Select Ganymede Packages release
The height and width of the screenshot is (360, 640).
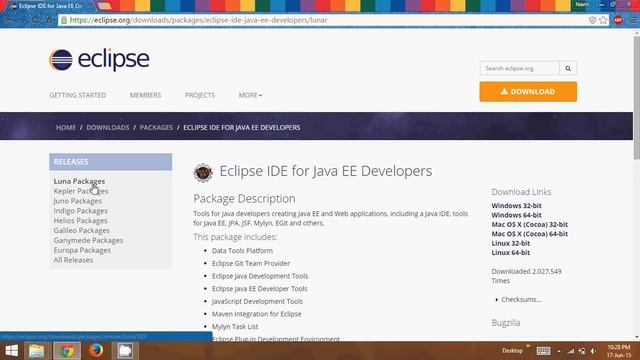pos(88,240)
